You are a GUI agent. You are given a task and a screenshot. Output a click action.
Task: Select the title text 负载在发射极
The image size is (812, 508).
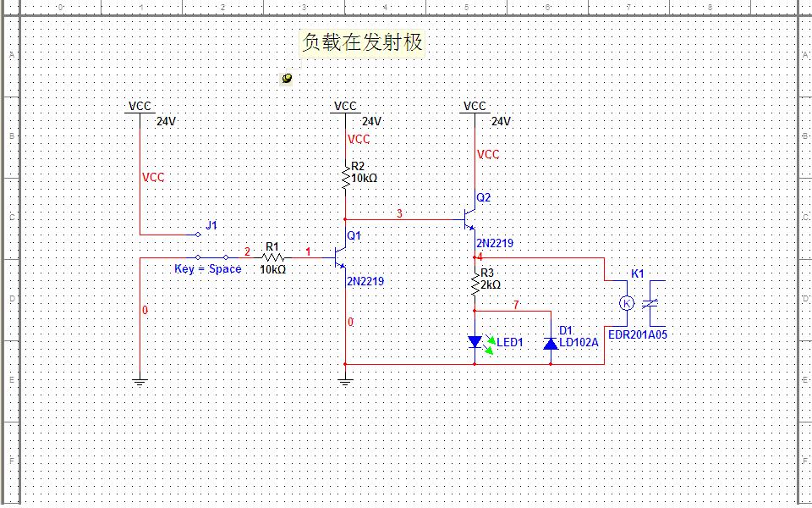point(362,42)
